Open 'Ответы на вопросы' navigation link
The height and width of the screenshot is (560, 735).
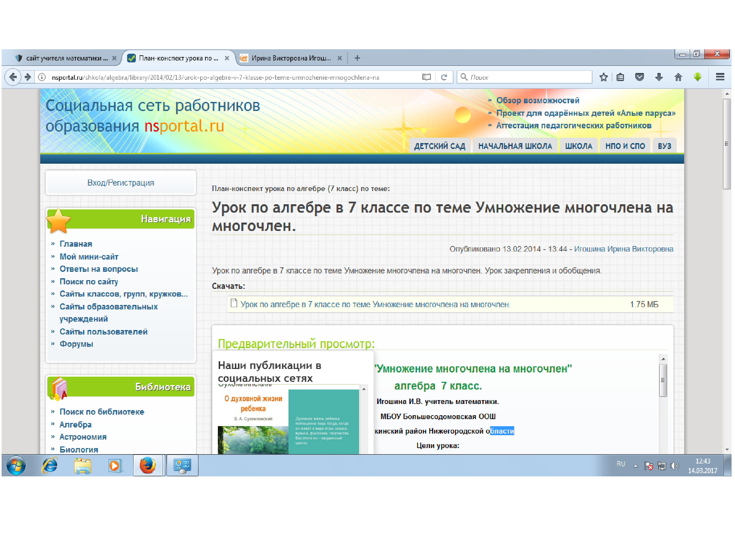click(98, 269)
